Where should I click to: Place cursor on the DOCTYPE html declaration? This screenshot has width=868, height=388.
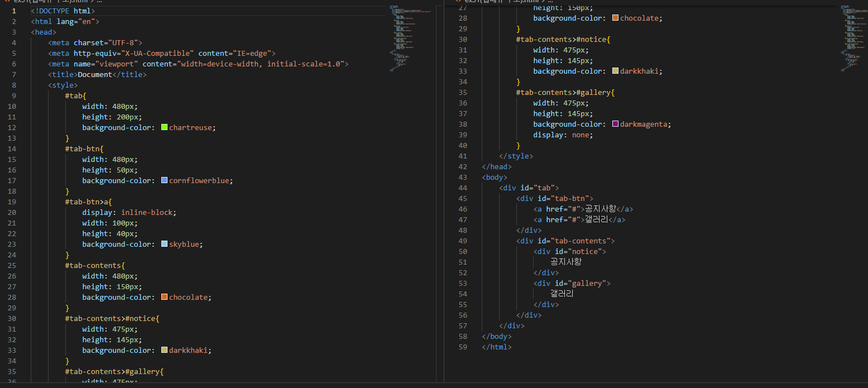click(x=63, y=11)
